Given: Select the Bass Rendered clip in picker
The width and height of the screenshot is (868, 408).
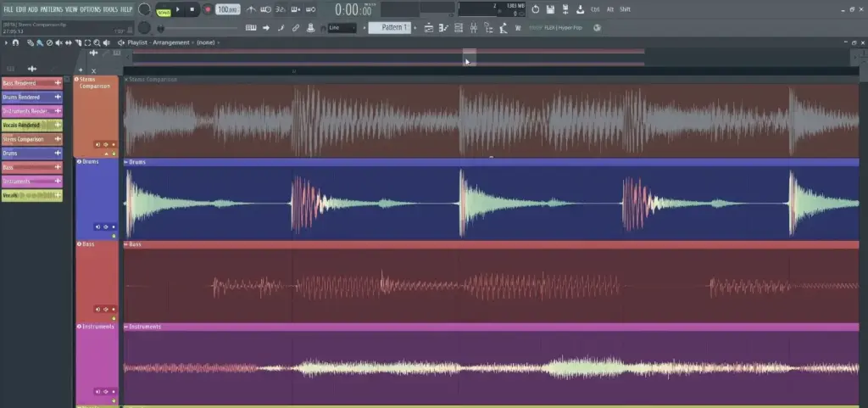Looking at the screenshot, I should 32,83.
